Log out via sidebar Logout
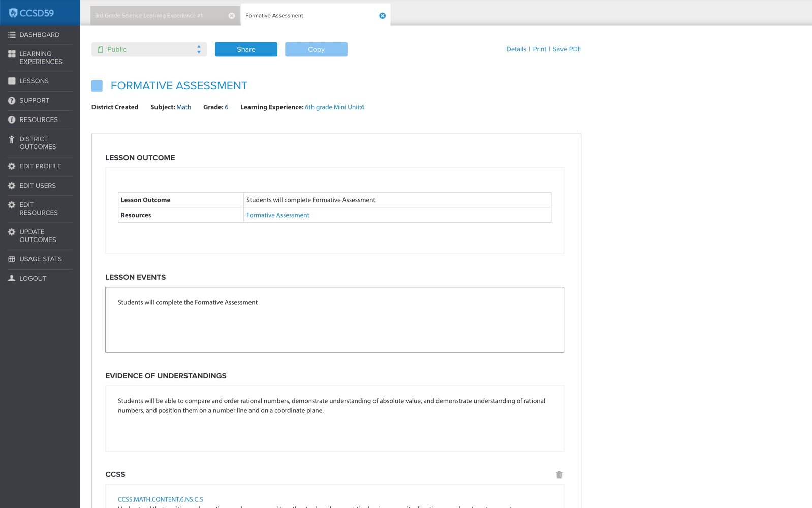The height and width of the screenshot is (508, 812). coord(33,279)
